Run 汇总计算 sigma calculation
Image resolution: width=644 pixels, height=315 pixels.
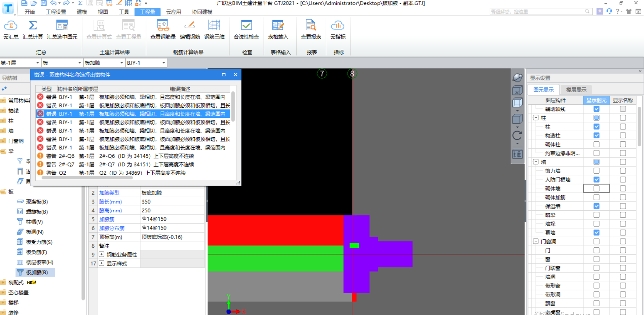[x=33, y=30]
